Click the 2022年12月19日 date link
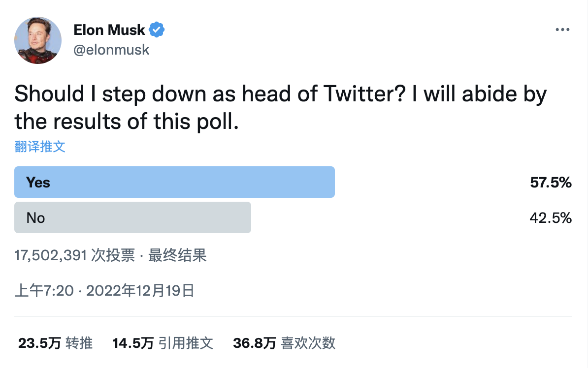 pos(140,291)
